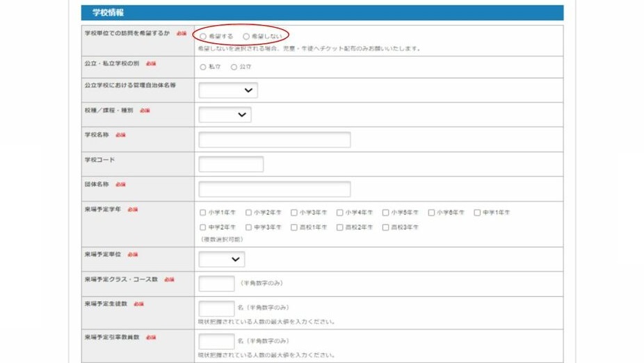Check the 小学1年生 checkbox

coord(203,213)
